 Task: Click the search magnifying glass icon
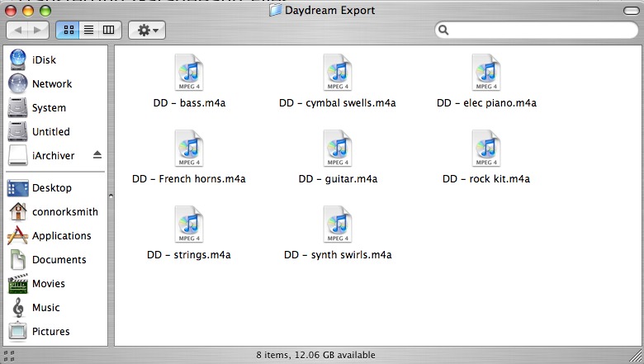pyautogui.click(x=443, y=30)
